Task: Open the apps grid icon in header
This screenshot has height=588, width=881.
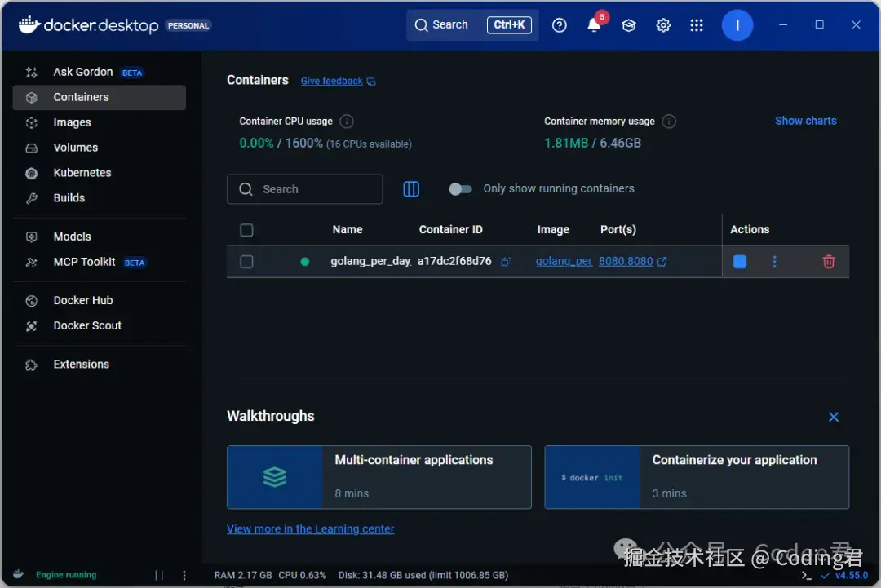Action: [697, 25]
